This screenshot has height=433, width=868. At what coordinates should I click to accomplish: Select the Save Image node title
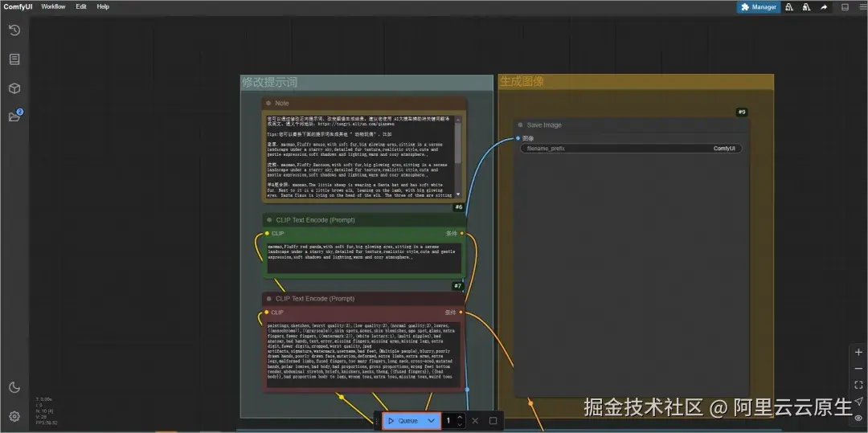coord(544,125)
